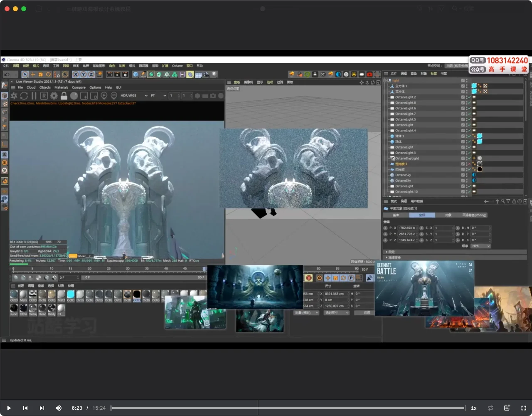
Task: Enter fullscreen in the video player
Action: click(x=524, y=408)
